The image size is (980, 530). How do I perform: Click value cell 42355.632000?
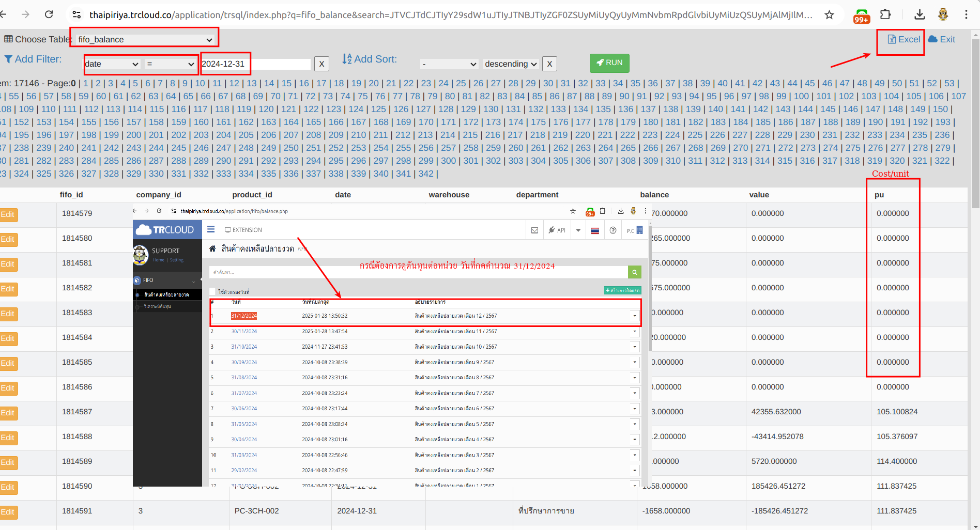(776, 412)
